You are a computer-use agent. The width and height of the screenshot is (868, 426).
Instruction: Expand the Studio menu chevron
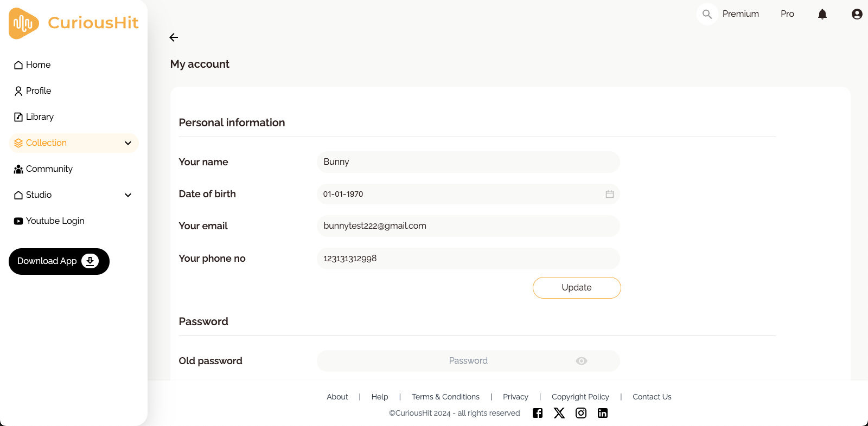point(128,195)
